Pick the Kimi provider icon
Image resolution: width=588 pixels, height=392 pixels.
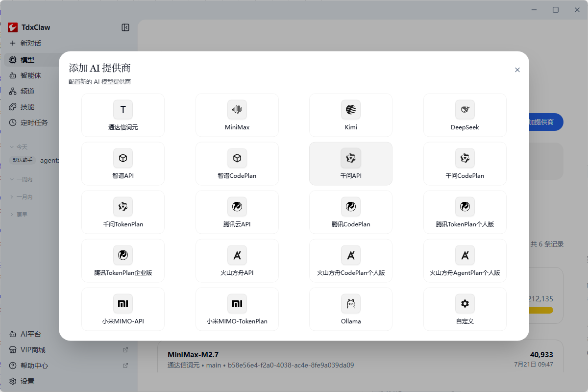click(351, 110)
